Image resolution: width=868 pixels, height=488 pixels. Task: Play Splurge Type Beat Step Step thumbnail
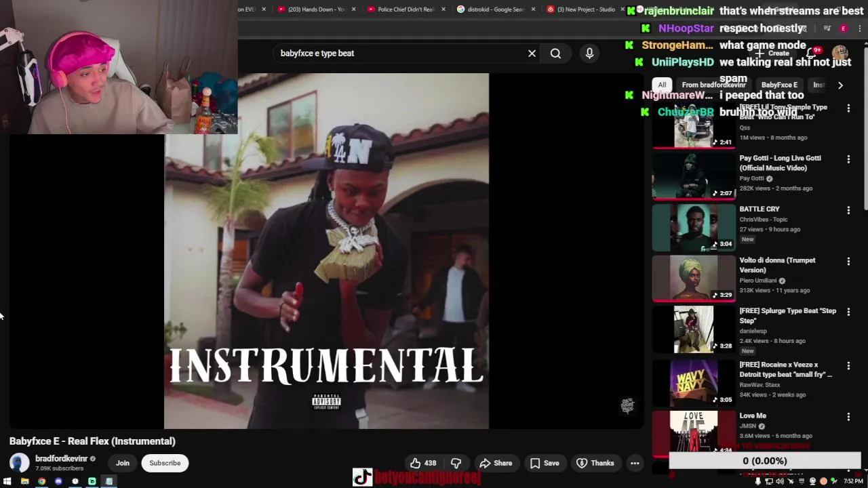coord(694,329)
